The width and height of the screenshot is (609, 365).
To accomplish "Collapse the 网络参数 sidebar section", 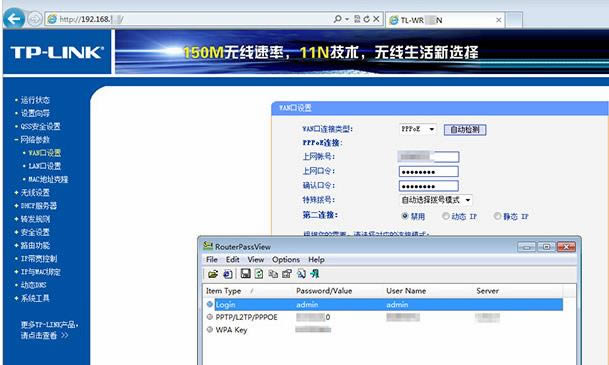I will tap(35, 140).
